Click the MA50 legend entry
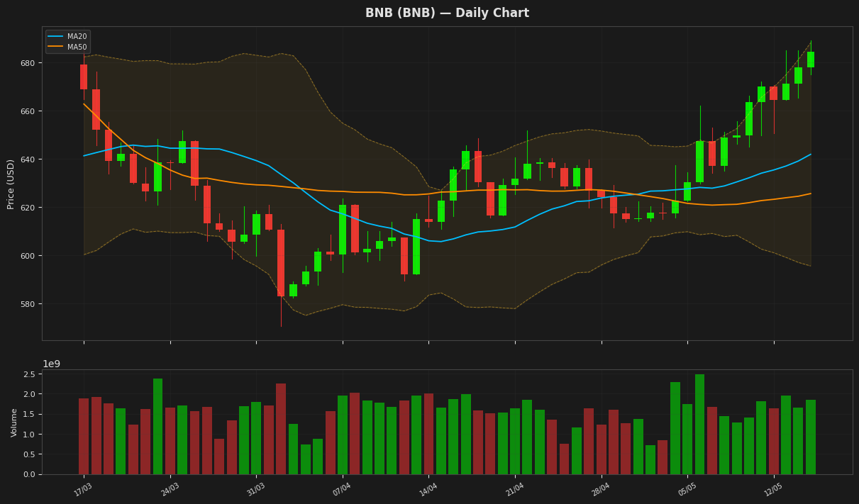 pos(68,47)
